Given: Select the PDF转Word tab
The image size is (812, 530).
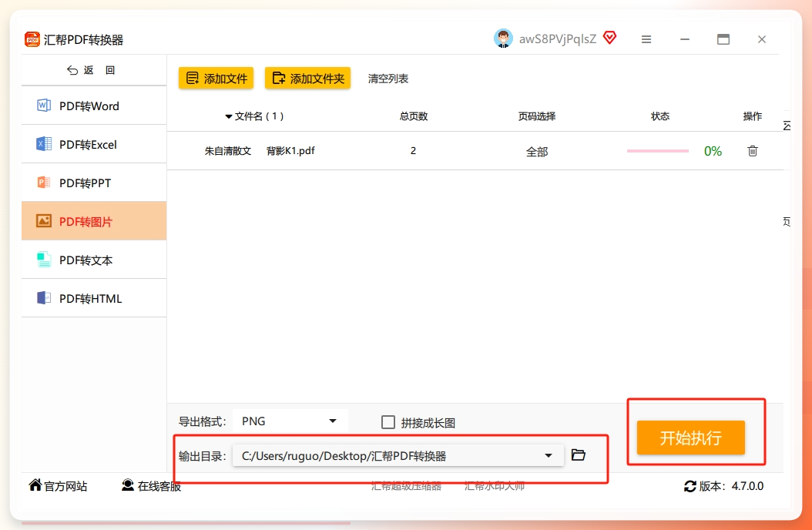Looking at the screenshot, I should point(94,106).
